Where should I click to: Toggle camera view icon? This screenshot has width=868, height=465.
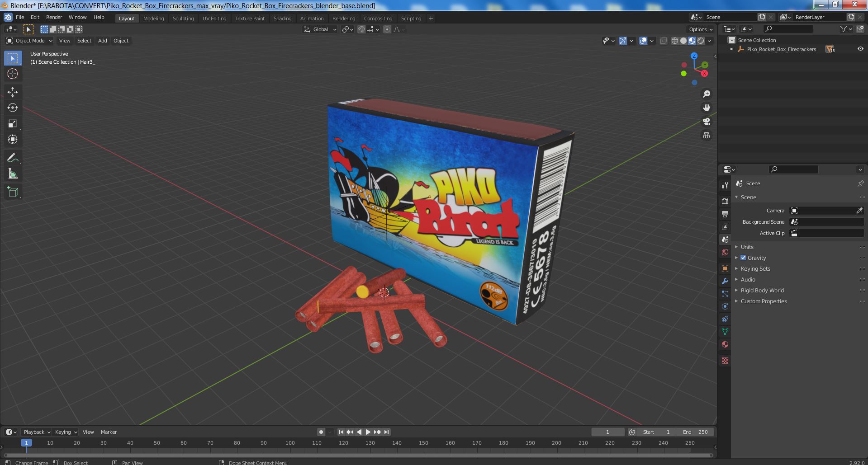(707, 122)
